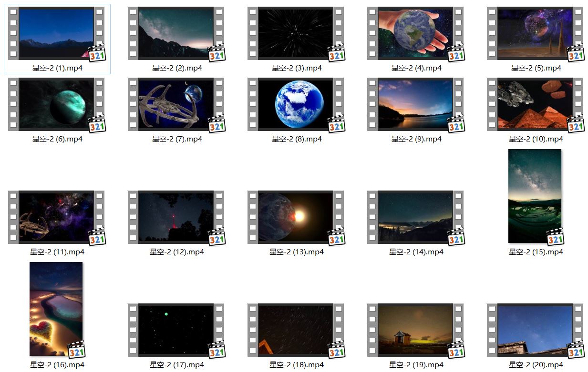
Task: Select the glowing heart beach vertical thumbnail
Action: pos(56,308)
